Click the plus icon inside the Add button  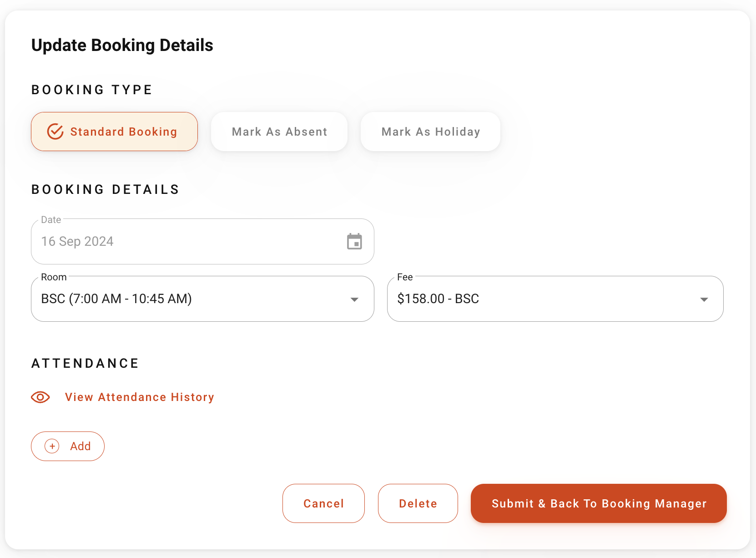coord(52,446)
